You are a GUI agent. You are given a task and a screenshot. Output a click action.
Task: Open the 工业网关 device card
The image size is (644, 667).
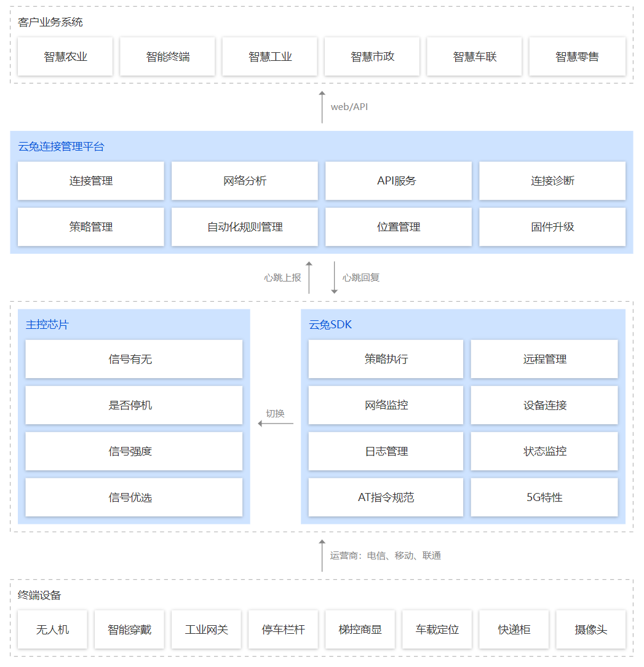pos(207,630)
